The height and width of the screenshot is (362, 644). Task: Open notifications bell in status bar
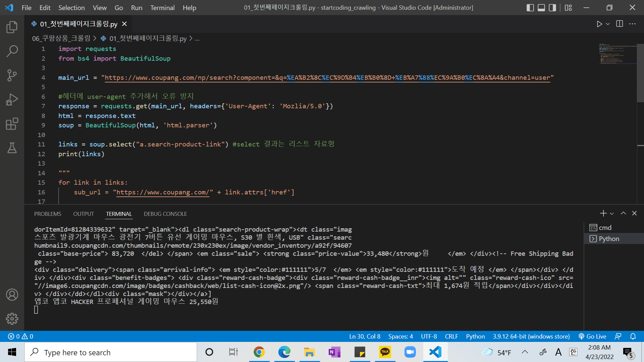(633, 336)
